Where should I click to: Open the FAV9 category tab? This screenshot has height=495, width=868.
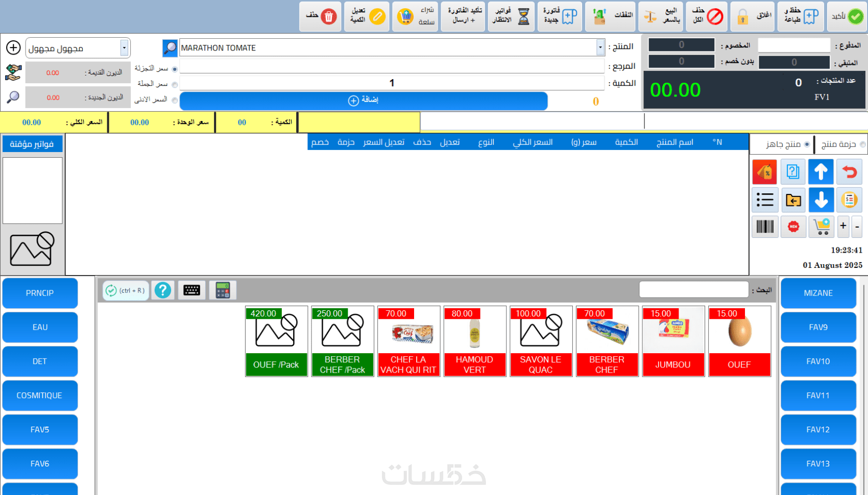(818, 327)
